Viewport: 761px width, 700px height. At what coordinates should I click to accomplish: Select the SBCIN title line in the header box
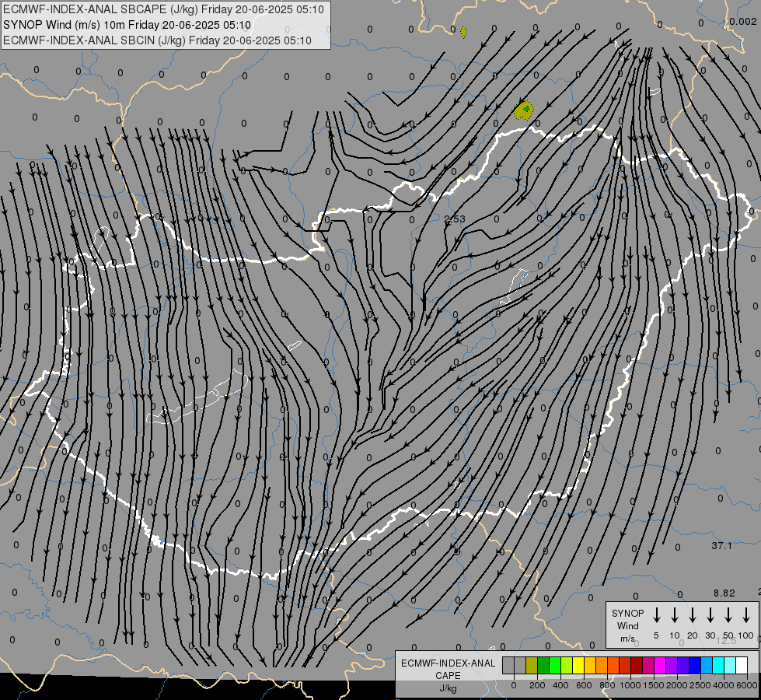point(157,40)
